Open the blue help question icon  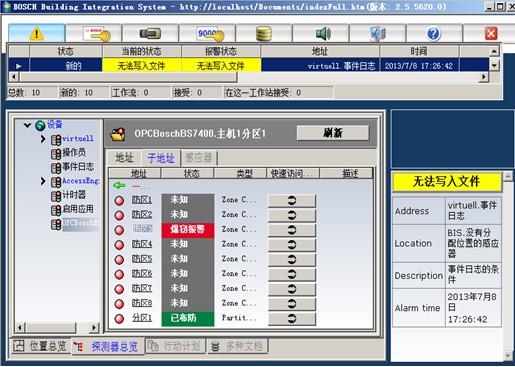click(x=433, y=34)
